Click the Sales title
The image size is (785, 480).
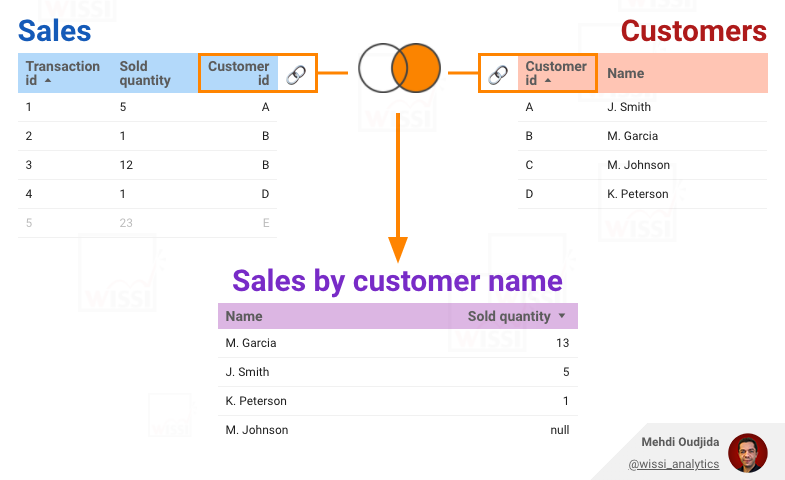[55, 31]
